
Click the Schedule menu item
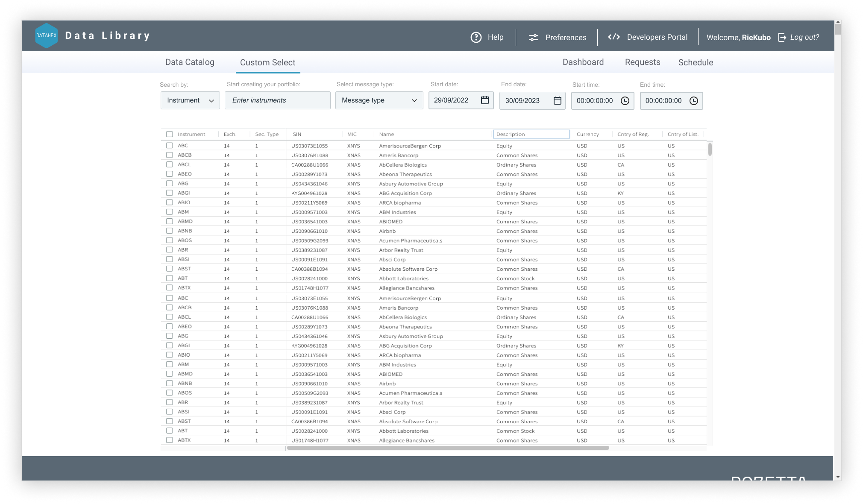click(696, 62)
